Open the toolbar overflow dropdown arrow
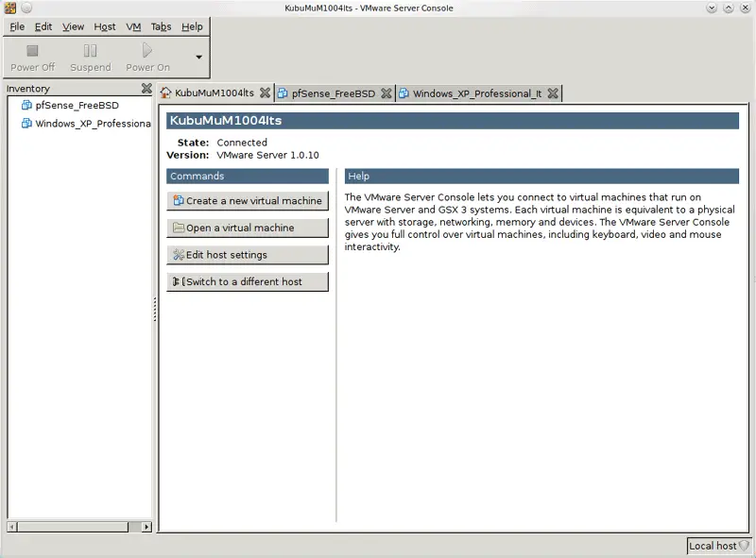 click(198, 57)
